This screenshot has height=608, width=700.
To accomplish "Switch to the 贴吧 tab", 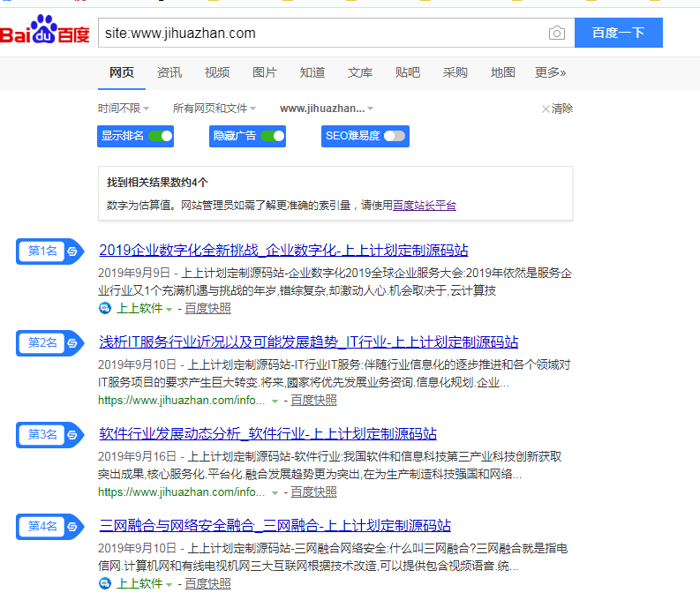I will pyautogui.click(x=408, y=72).
